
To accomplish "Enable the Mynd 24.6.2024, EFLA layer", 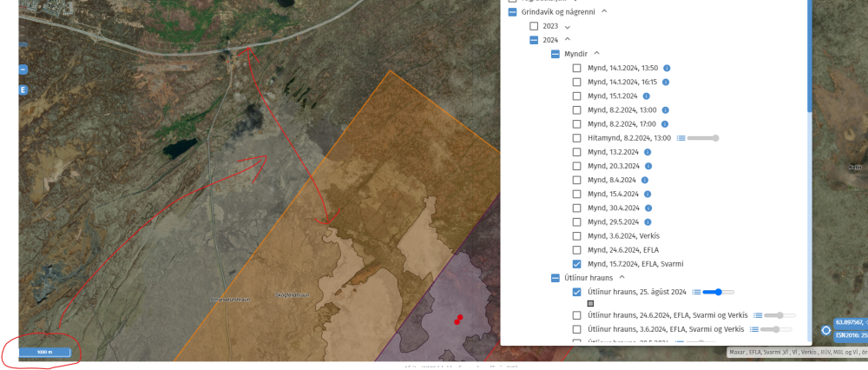I will [577, 249].
